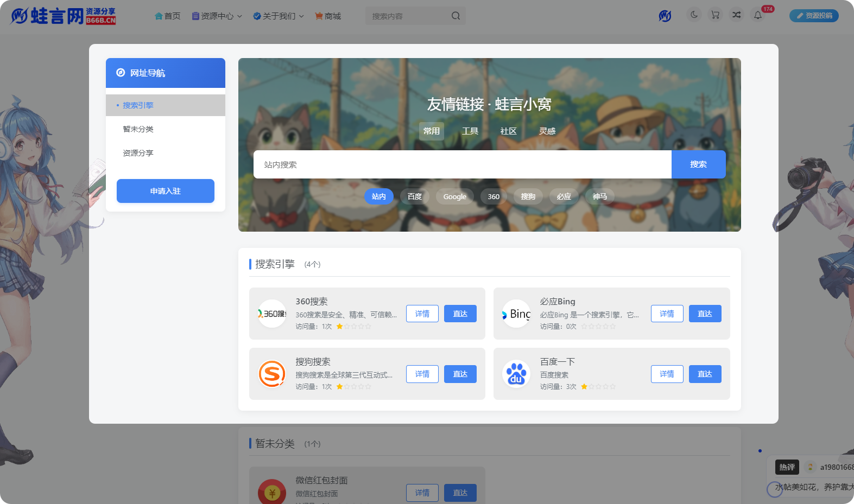
Task: Click the 百度一下 title text
Action: pos(558,362)
